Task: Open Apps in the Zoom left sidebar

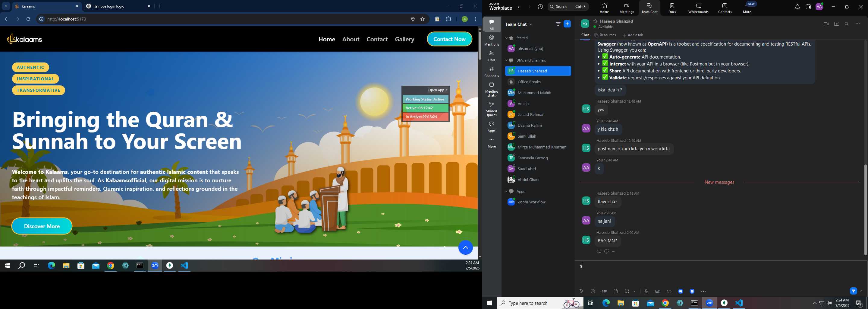Action: [x=492, y=127]
